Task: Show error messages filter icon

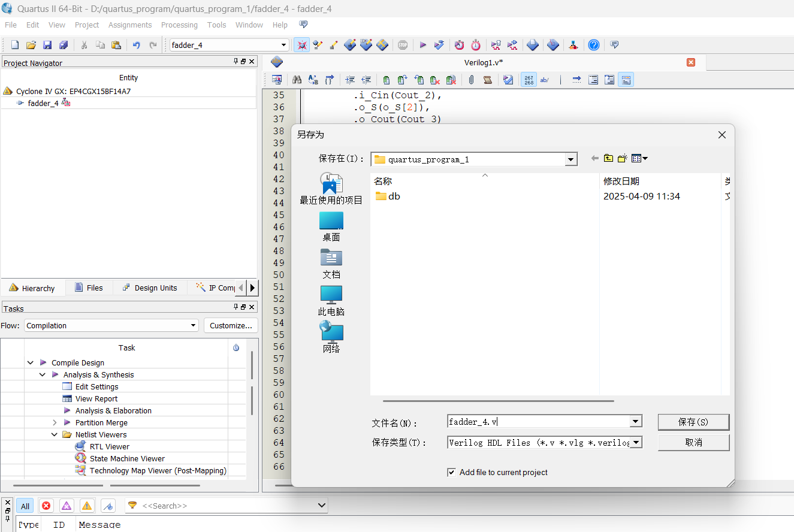Action: point(46,506)
